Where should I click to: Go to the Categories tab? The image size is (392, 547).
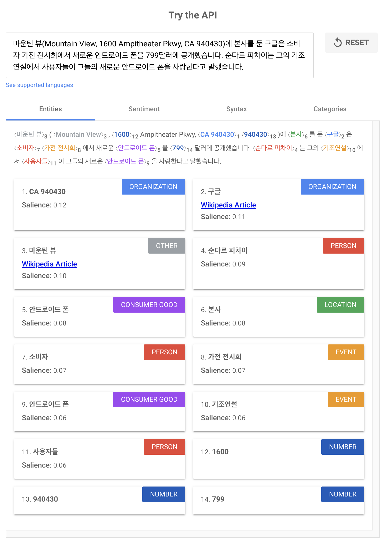point(330,109)
